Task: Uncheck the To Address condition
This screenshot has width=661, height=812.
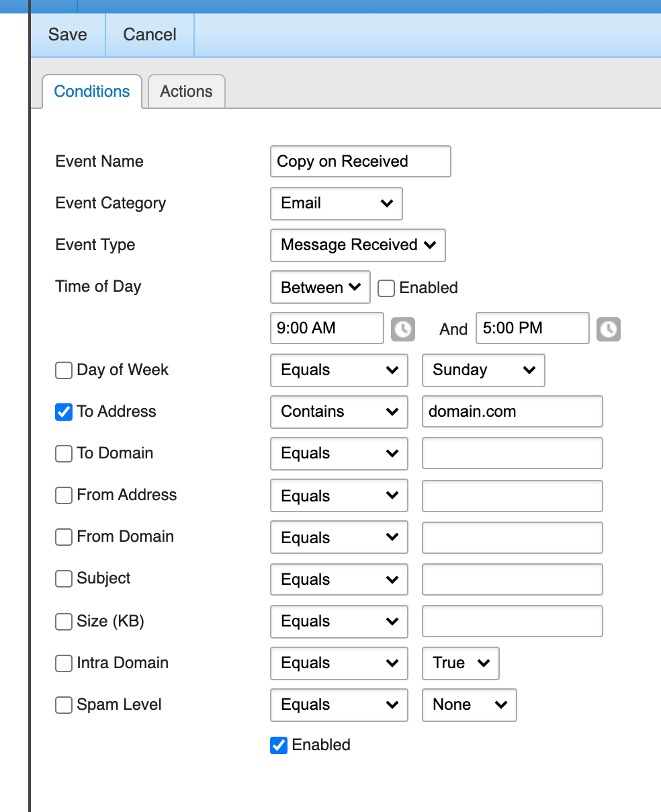Action: pyautogui.click(x=64, y=412)
